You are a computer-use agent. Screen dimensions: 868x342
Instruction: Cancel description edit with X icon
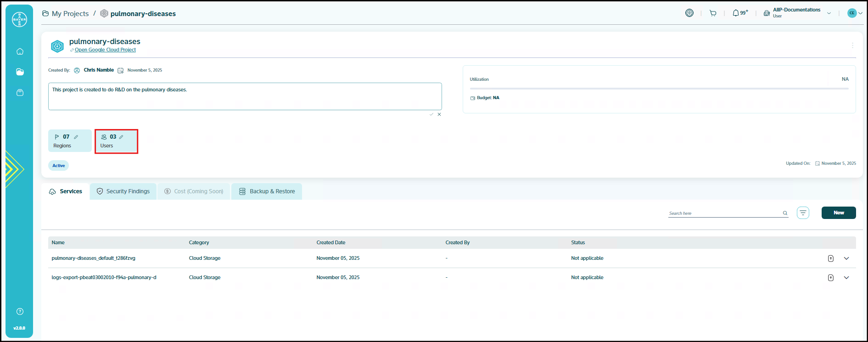coord(439,114)
